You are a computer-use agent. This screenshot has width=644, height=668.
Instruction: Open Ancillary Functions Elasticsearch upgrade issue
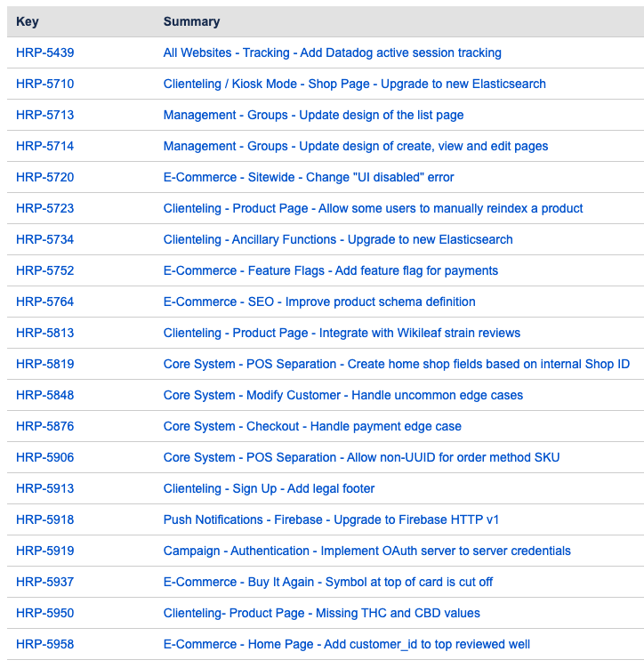[x=337, y=239]
